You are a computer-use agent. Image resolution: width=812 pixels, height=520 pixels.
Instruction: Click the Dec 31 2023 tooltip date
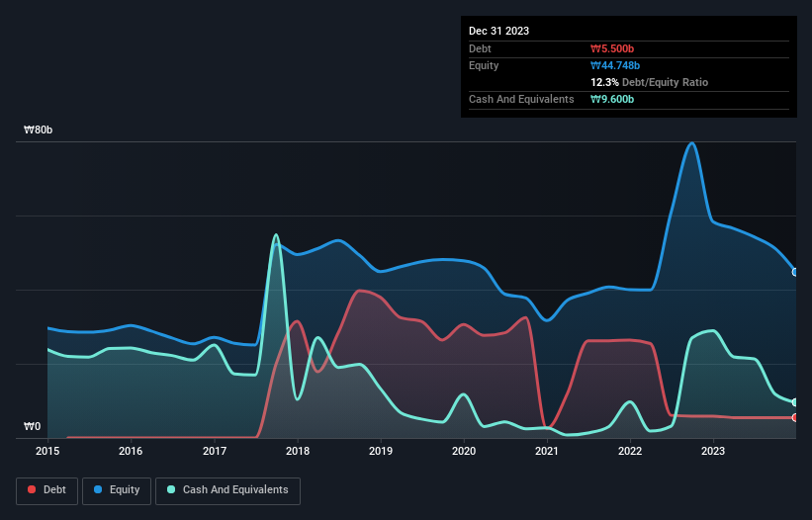coord(498,31)
